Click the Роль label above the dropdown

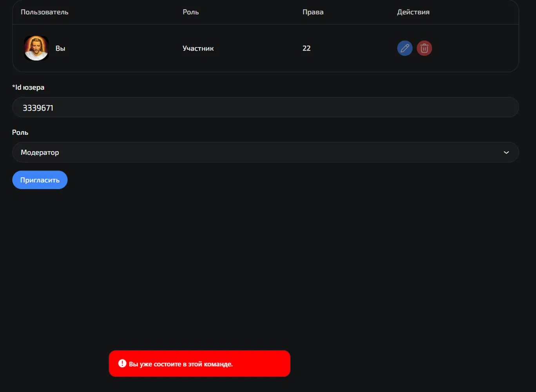(20, 132)
